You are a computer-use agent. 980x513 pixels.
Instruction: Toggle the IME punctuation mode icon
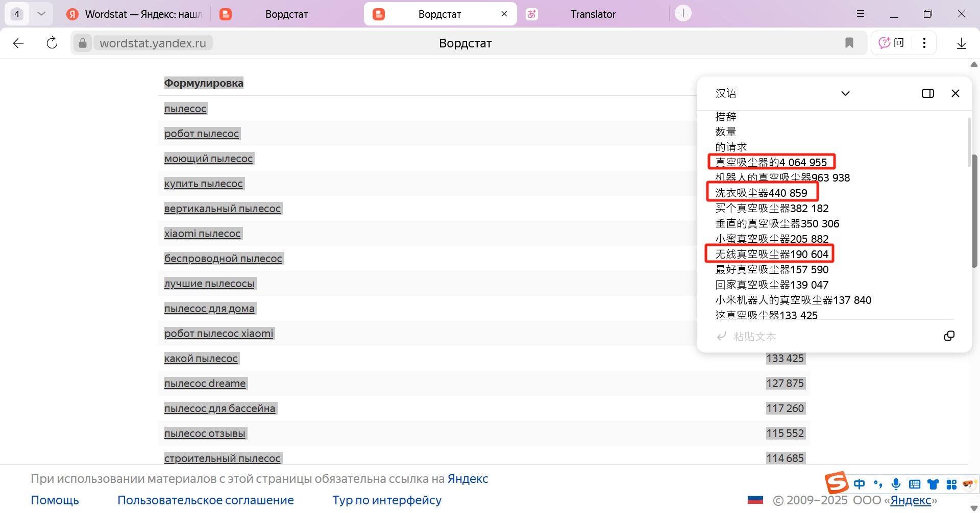tap(878, 484)
